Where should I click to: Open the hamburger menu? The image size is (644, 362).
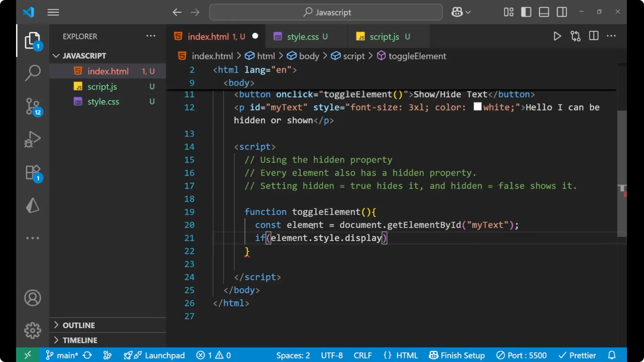tap(53, 12)
